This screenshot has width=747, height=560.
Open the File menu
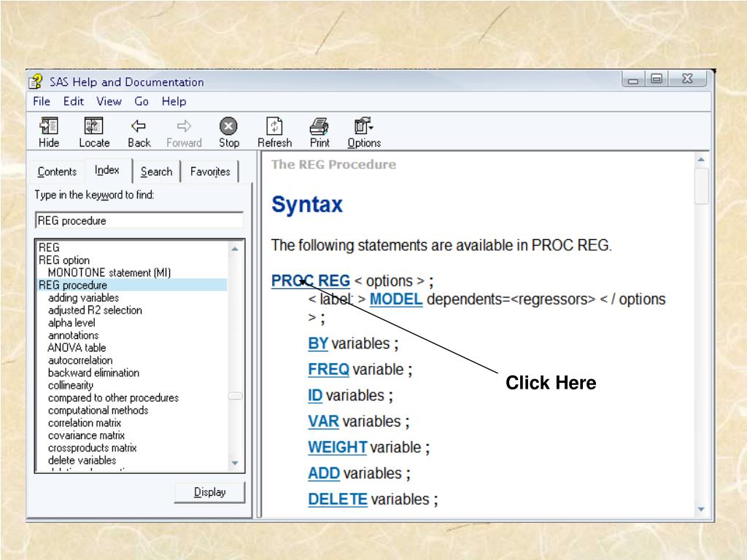tap(42, 101)
